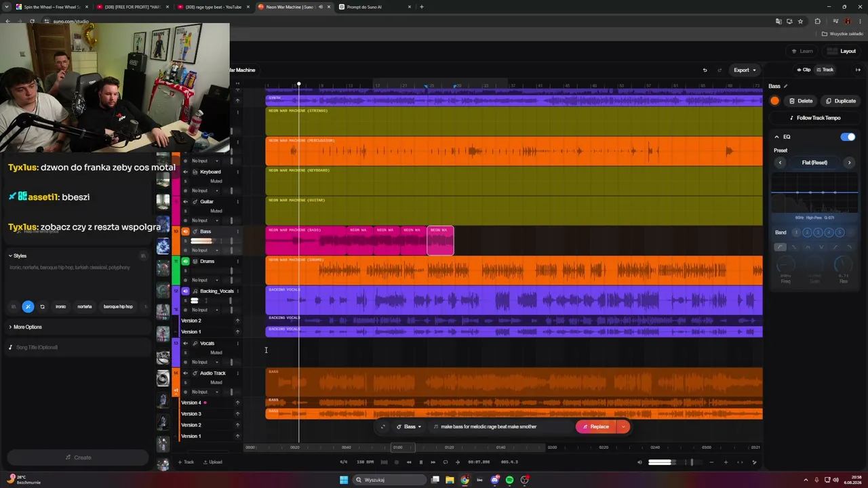Viewport: 868px width, 488px height.
Task: Open Keyboard track three-dot menu
Action: point(237,172)
